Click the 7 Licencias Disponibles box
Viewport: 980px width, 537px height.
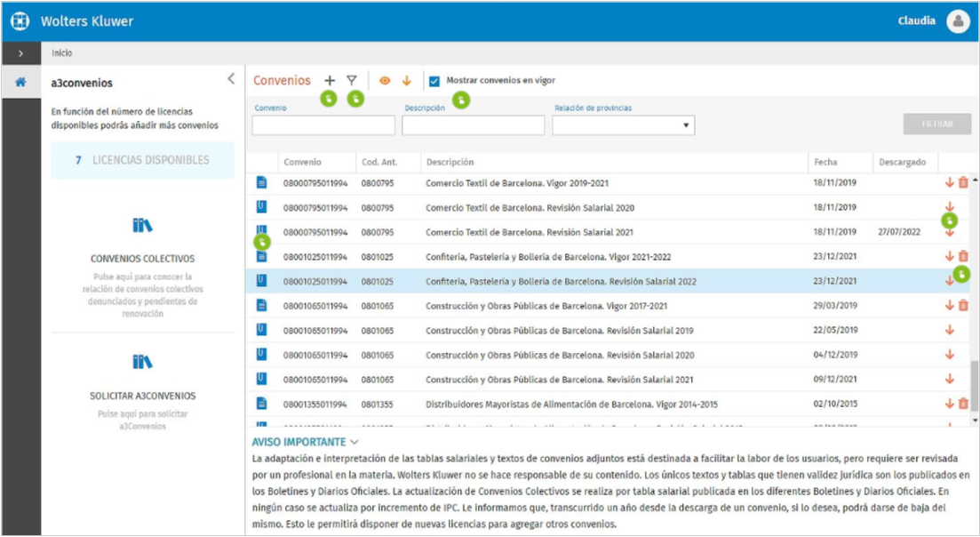tap(142, 160)
